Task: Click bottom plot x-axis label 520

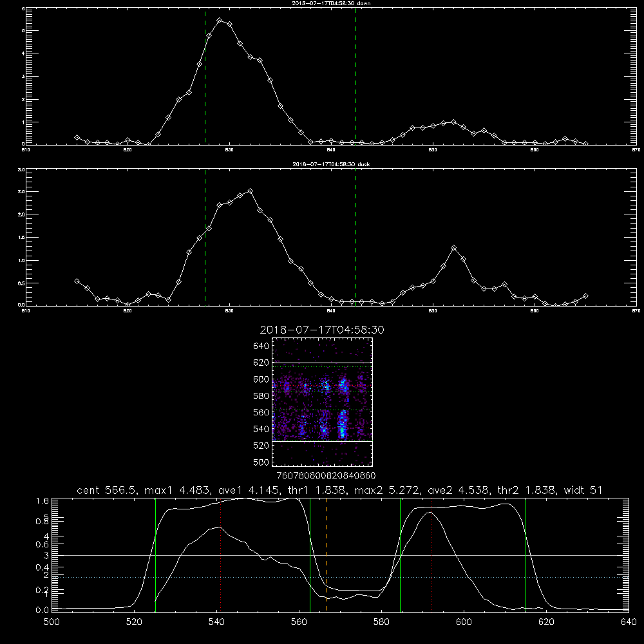Action: pos(135,622)
